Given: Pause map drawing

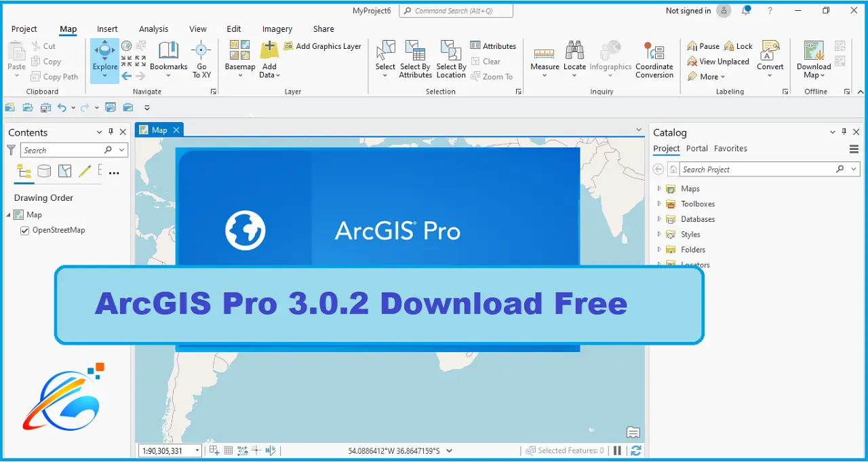Looking at the screenshot, I should point(617,450).
